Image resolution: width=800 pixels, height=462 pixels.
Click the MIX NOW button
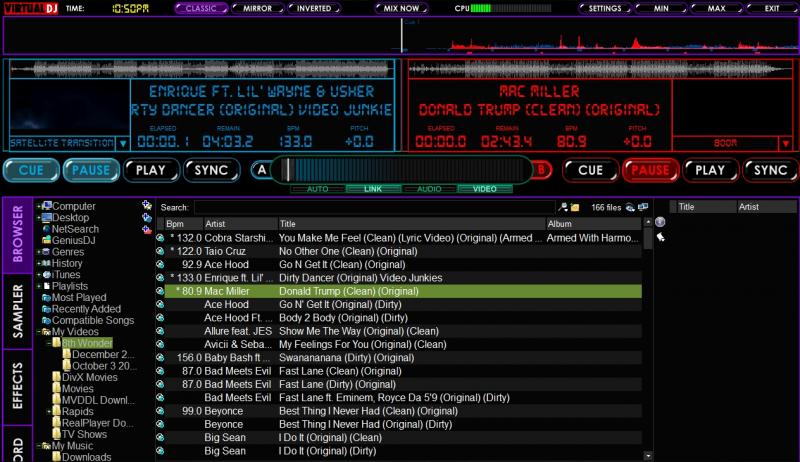401,8
